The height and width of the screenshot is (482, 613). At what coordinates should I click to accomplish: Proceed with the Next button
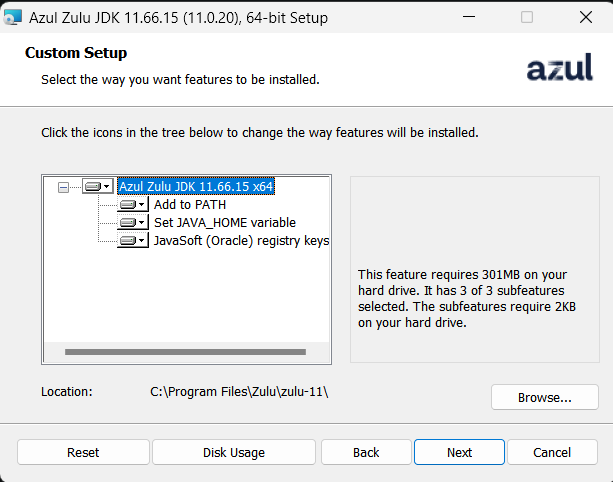[459, 452]
